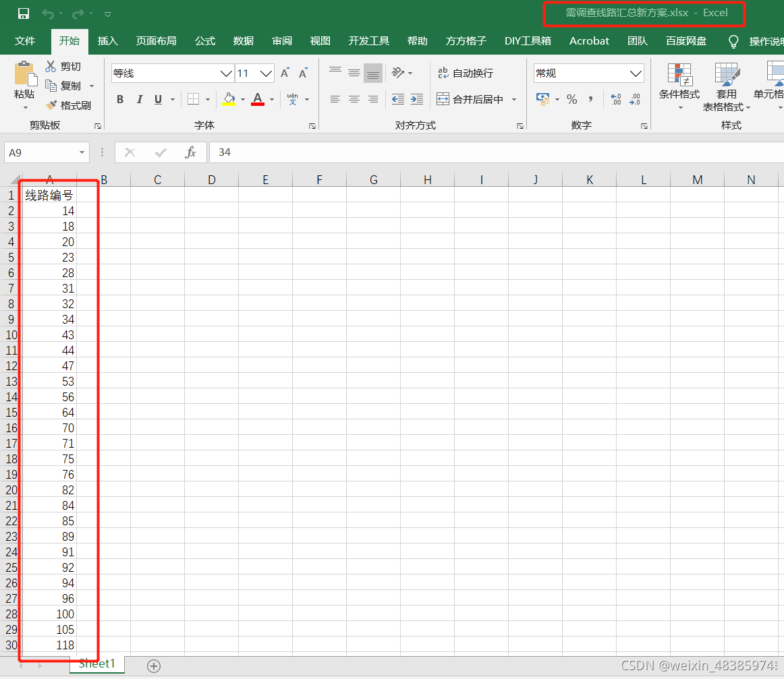784x679 pixels.
Task: Increase font size icon
Action: click(285, 73)
